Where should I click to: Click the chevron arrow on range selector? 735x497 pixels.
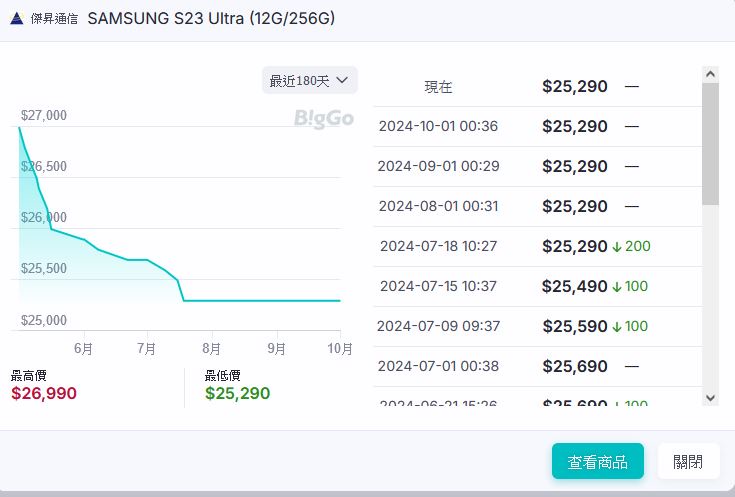[x=343, y=80]
